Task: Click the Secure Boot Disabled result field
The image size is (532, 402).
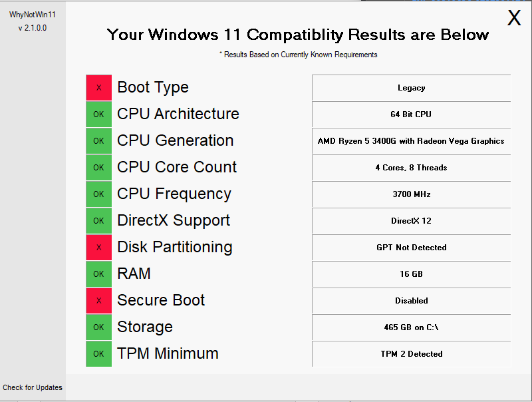Action: (x=411, y=301)
